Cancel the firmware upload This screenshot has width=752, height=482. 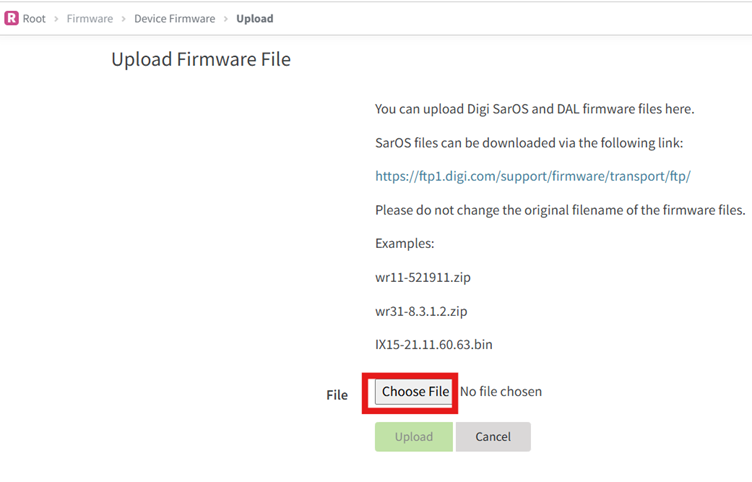click(x=493, y=437)
